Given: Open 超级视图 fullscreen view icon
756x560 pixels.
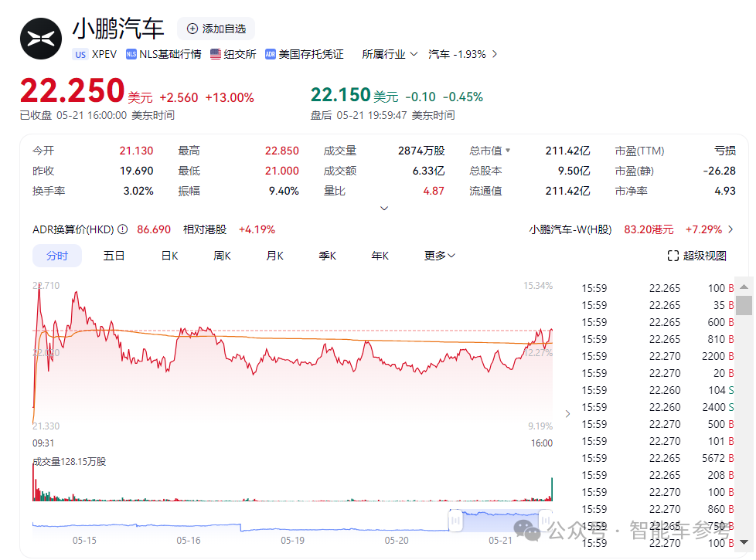Looking at the screenshot, I should point(673,256).
